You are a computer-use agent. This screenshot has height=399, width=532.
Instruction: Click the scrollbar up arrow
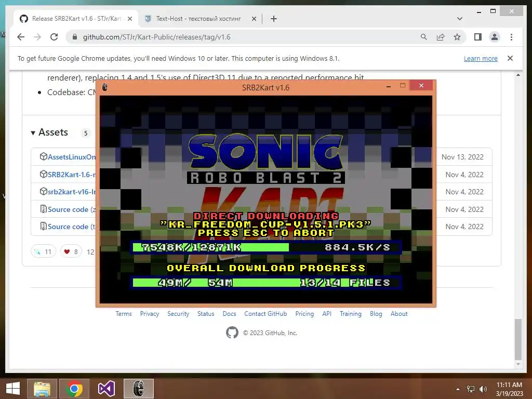click(x=518, y=75)
